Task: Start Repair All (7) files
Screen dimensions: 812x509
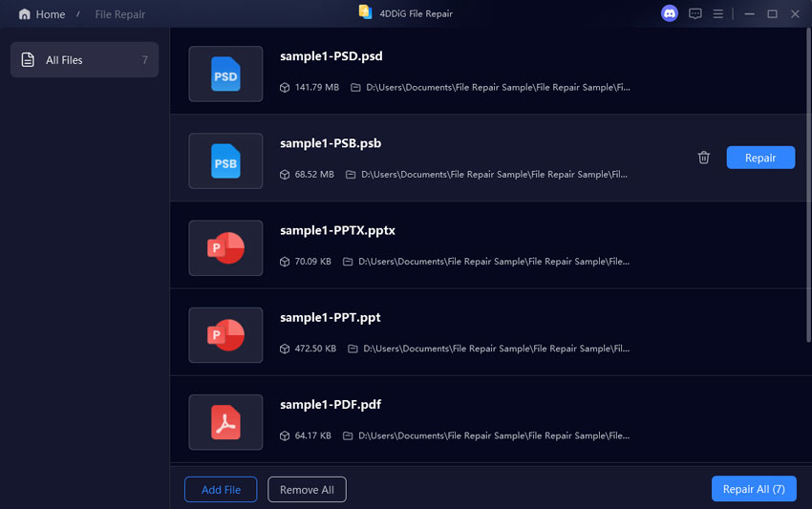Action: pyautogui.click(x=754, y=489)
